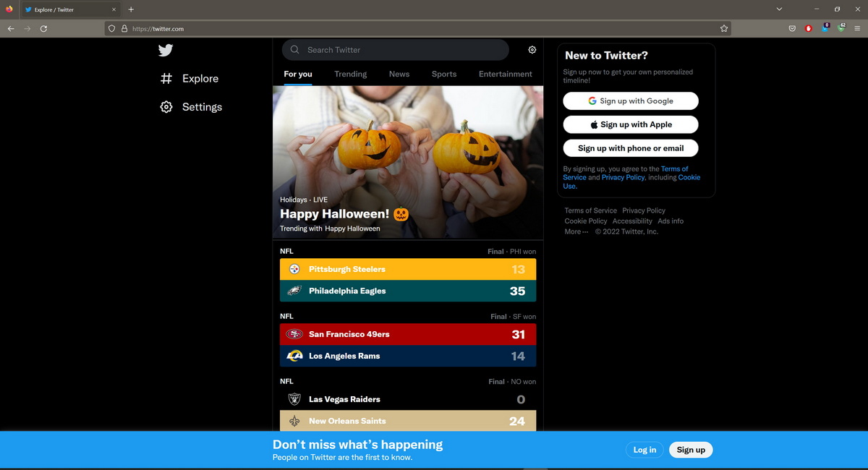The image size is (868, 470).
Task: Click the Las Vegas Raiders logo
Action: (294, 399)
